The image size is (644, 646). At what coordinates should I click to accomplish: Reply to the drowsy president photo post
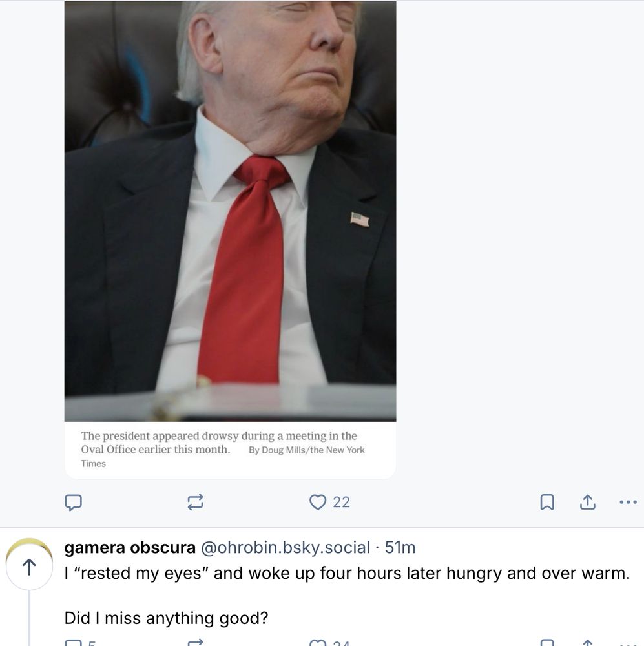tap(74, 502)
